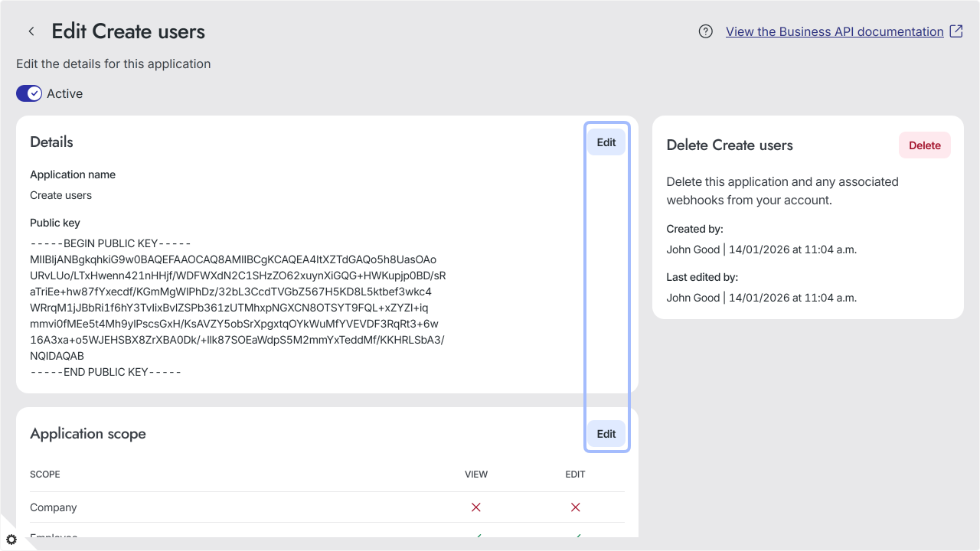
Task: Click the VIEW column header
Action: [x=476, y=474]
